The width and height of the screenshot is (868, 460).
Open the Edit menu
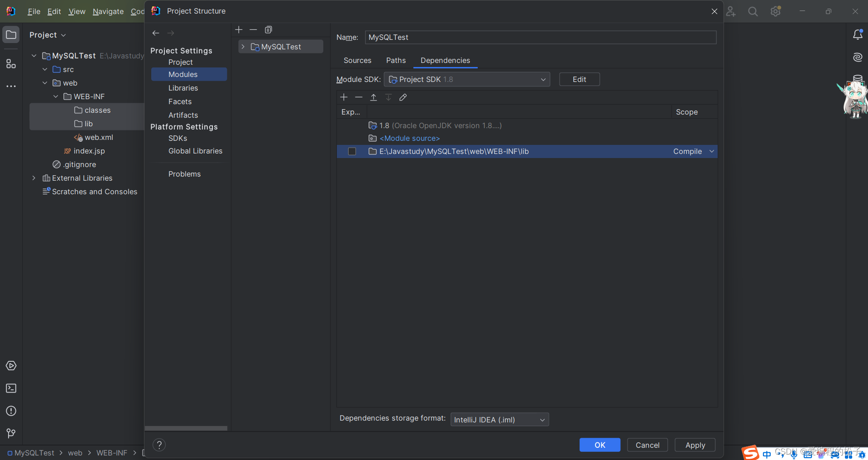[54, 12]
